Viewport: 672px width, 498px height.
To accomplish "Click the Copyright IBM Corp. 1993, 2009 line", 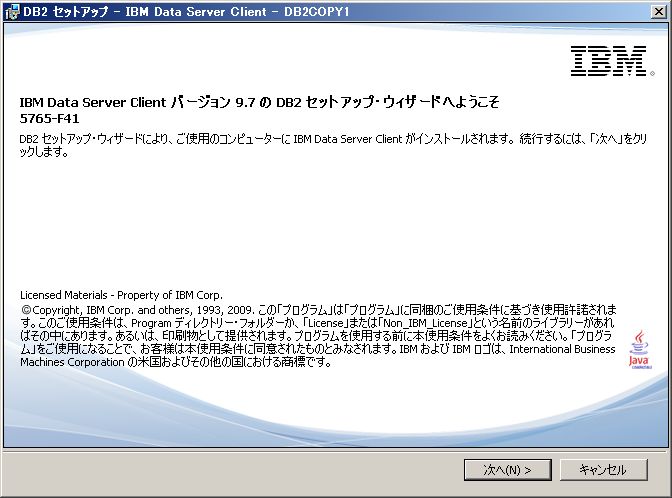I will click(318, 310).
